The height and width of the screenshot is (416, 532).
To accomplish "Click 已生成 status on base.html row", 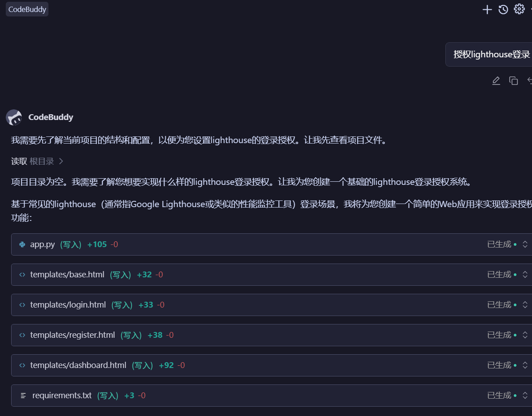I will 499,275.
